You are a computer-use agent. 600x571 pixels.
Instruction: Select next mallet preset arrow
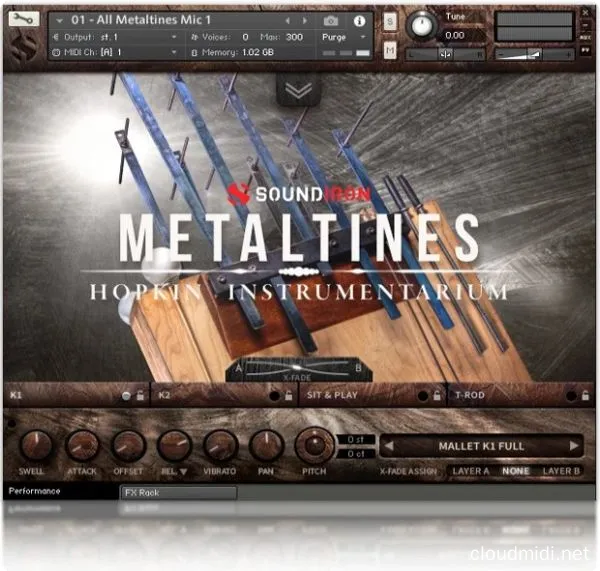click(x=574, y=446)
